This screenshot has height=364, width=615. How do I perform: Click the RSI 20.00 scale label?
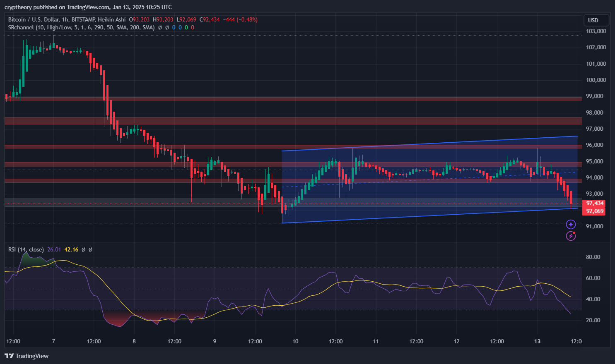pos(593,320)
